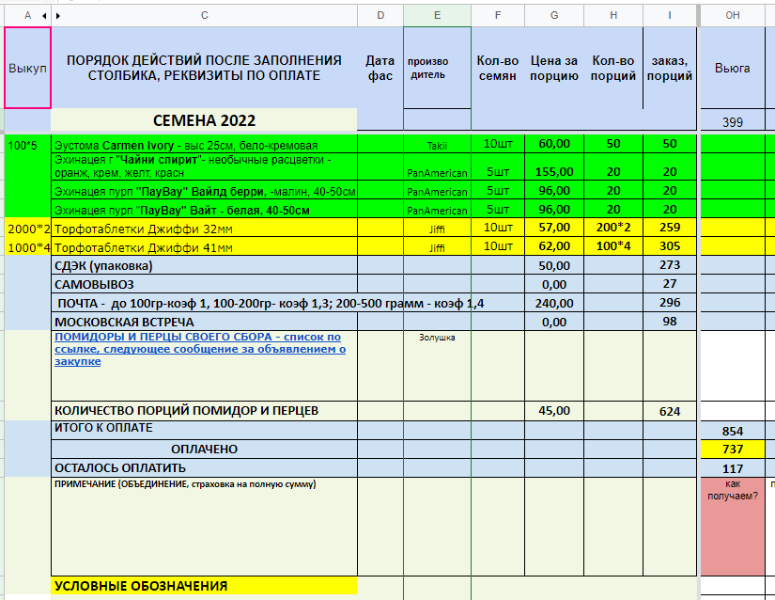
Task: Select the ИТОГО К ОПЛАТЕ value 854
Action: point(732,430)
